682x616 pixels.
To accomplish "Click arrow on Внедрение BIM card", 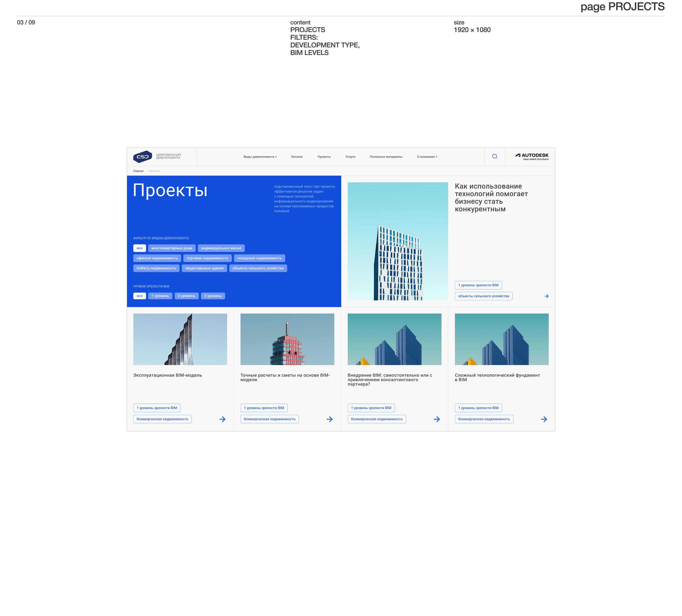I will [437, 419].
